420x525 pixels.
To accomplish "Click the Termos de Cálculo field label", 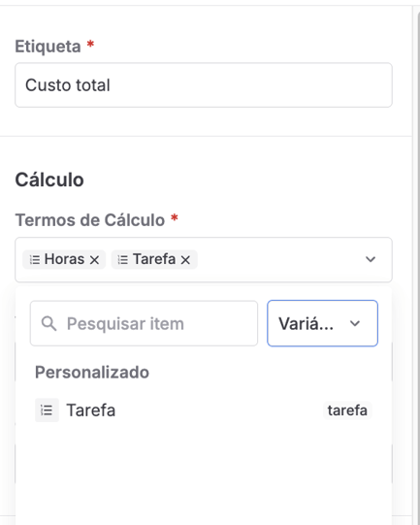I will tap(90, 220).
